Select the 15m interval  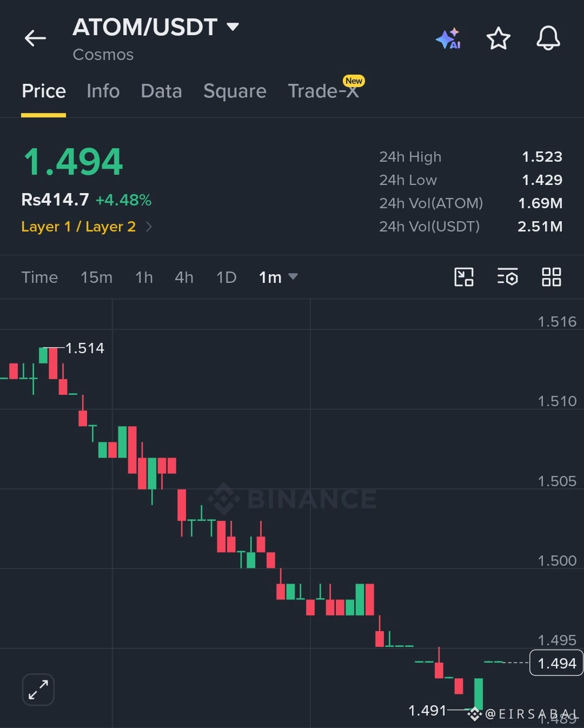pos(96,277)
